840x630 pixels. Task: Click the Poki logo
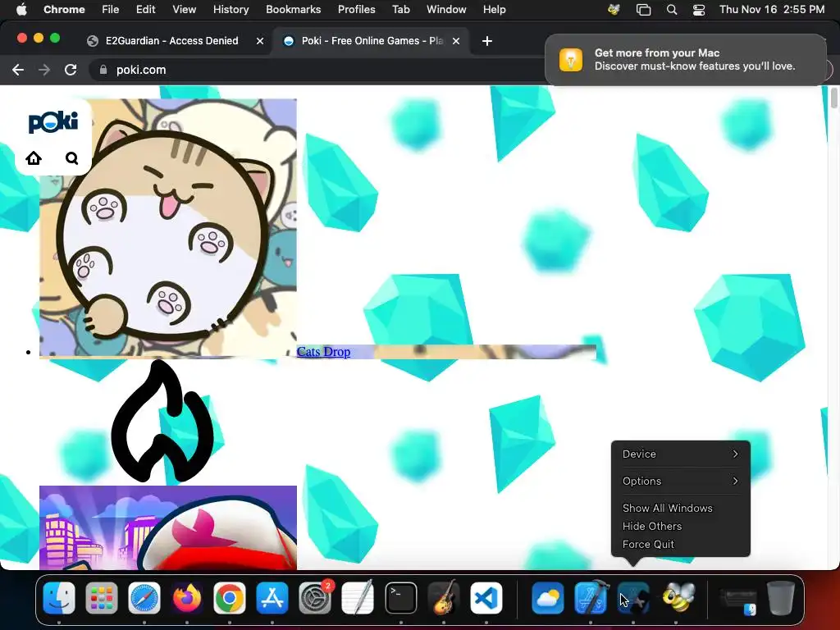53,122
